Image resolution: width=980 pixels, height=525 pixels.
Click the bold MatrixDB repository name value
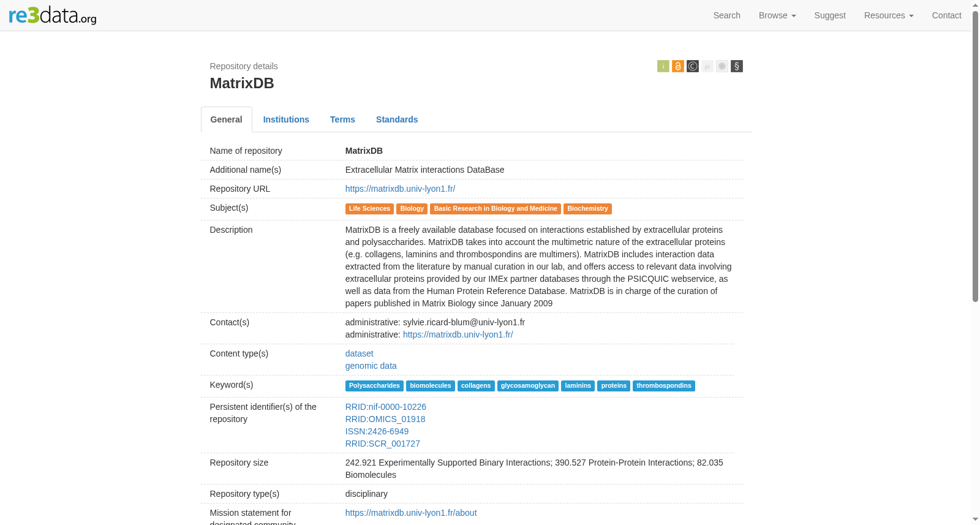pyautogui.click(x=364, y=151)
